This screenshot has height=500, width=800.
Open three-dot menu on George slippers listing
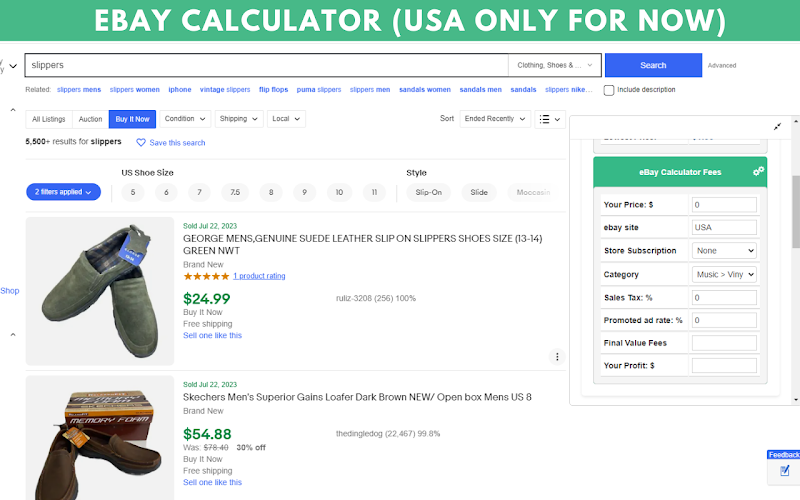557,357
